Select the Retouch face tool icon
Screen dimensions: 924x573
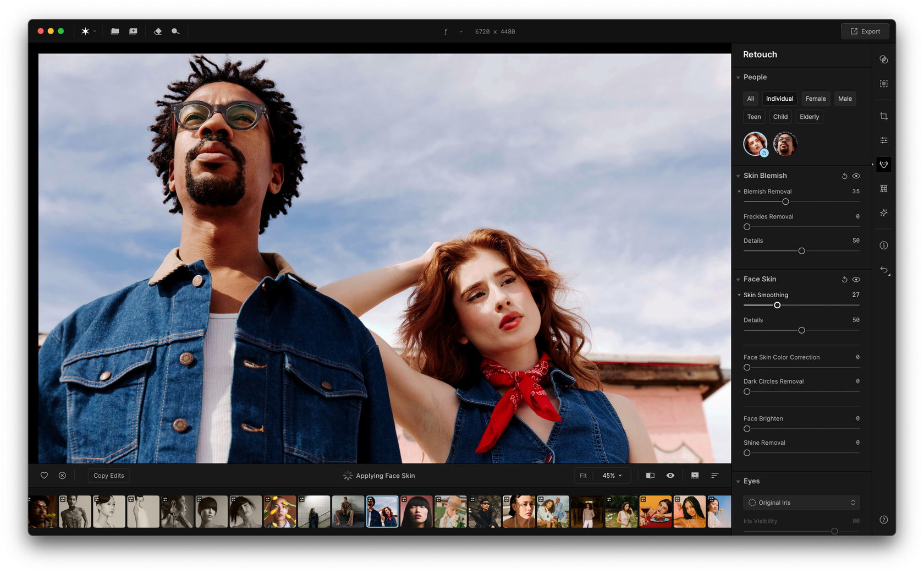(x=884, y=164)
